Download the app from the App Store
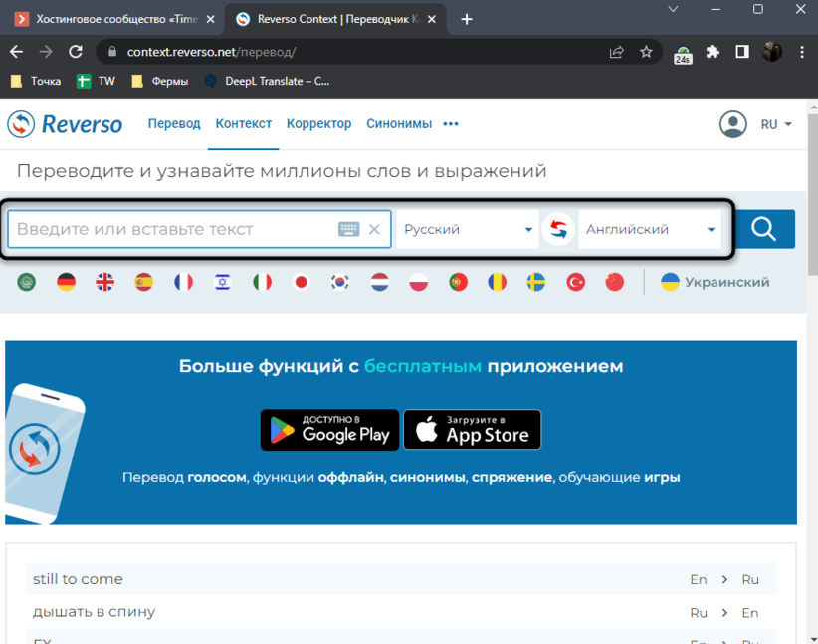818x644 pixels. (472, 430)
